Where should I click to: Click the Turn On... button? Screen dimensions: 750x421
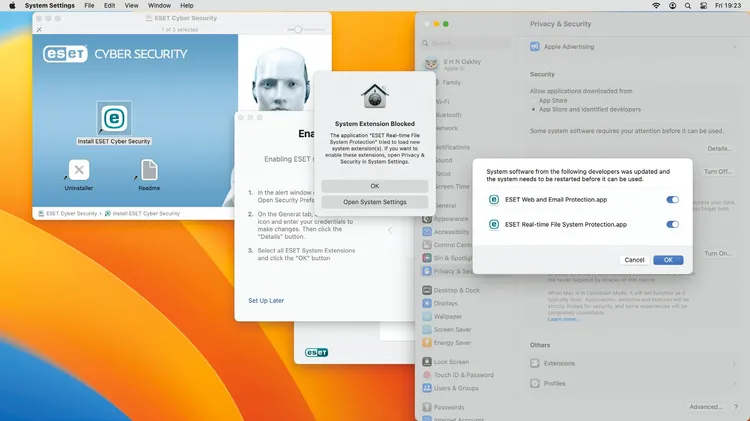coord(718,253)
